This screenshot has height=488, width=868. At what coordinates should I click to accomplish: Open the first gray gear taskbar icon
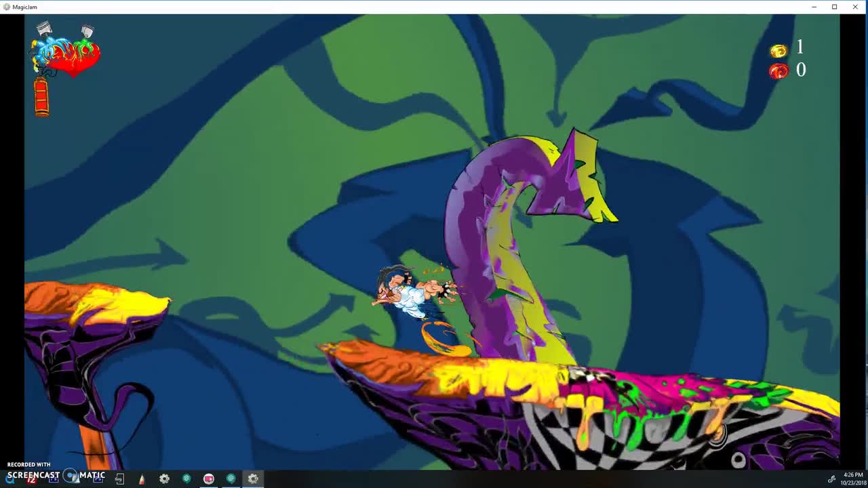click(x=164, y=479)
